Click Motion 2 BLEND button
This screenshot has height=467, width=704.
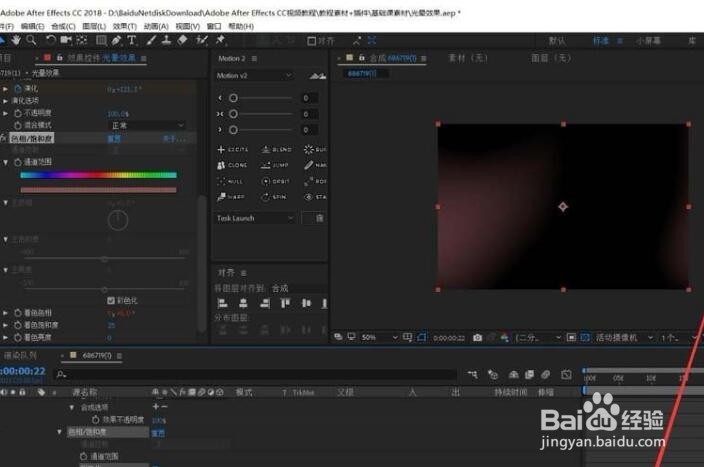click(277, 149)
